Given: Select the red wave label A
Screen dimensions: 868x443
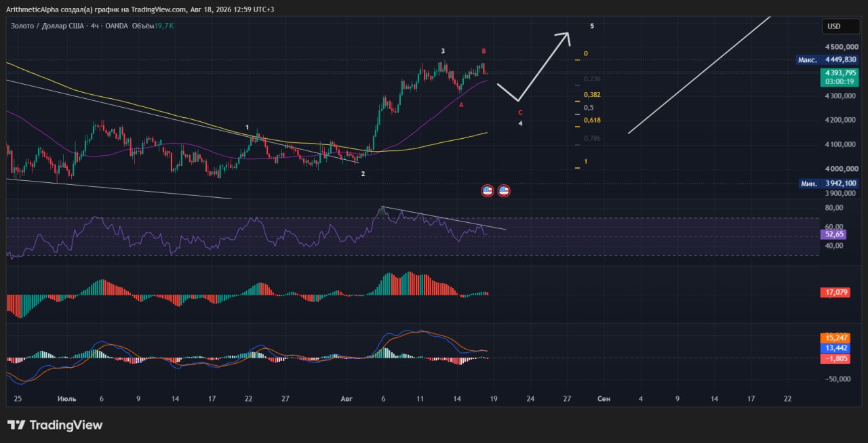Looking at the screenshot, I should (x=461, y=105).
